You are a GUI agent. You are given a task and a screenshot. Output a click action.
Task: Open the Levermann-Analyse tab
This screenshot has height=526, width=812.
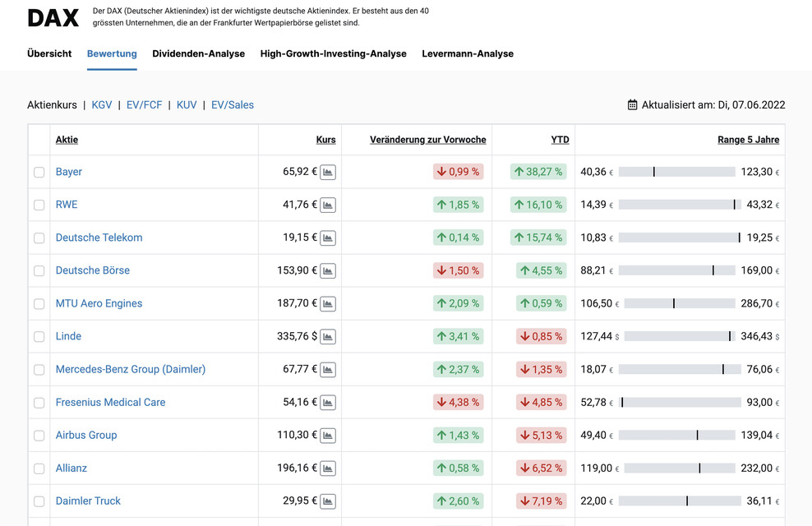pyautogui.click(x=468, y=53)
